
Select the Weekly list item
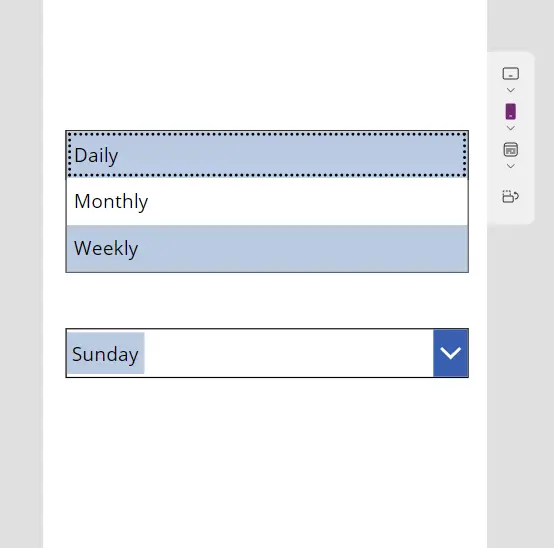pos(267,248)
